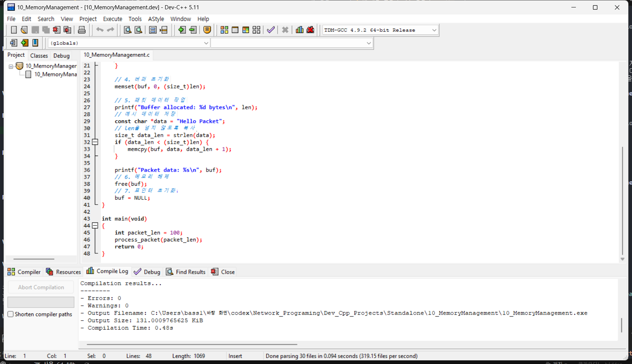632x364 pixels.
Task: Compile using the four-colored-squares icon
Action: pyautogui.click(x=224, y=30)
